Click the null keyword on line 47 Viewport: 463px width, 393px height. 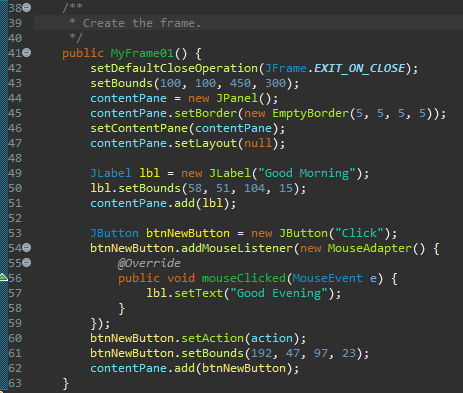tap(258, 143)
